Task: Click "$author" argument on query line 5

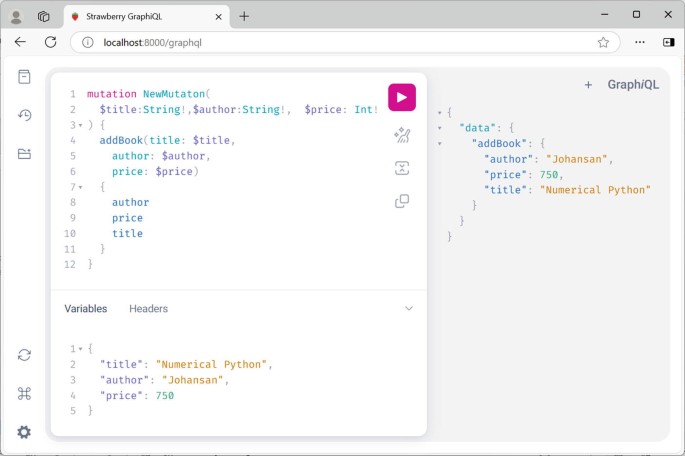Action: tap(183, 156)
